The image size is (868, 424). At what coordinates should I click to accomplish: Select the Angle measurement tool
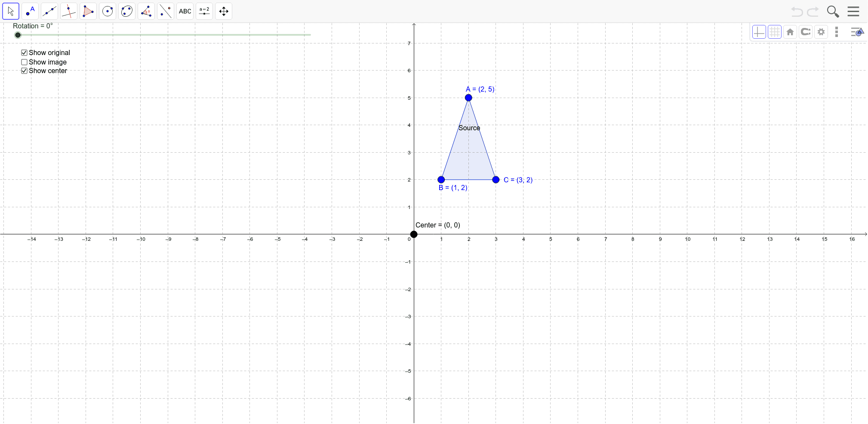[146, 11]
